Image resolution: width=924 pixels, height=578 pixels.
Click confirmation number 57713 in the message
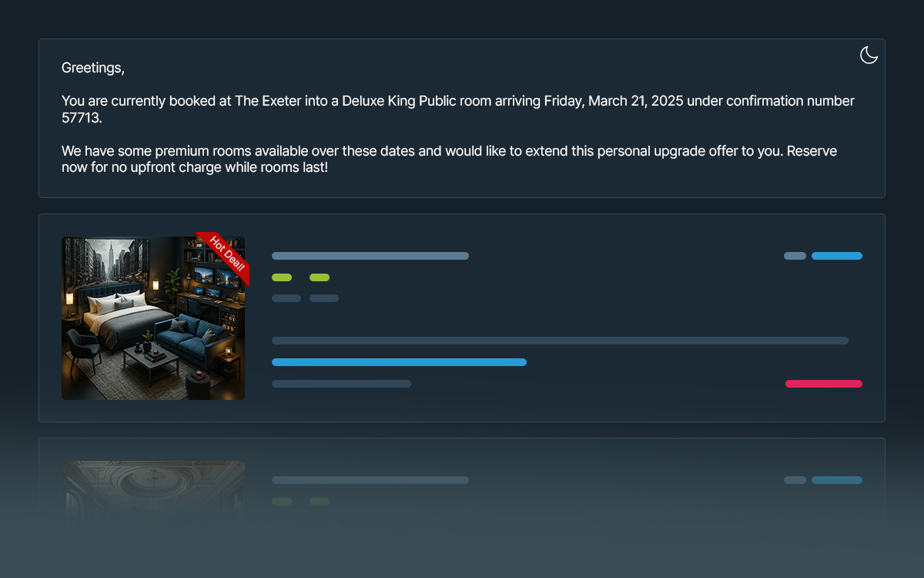click(x=82, y=118)
